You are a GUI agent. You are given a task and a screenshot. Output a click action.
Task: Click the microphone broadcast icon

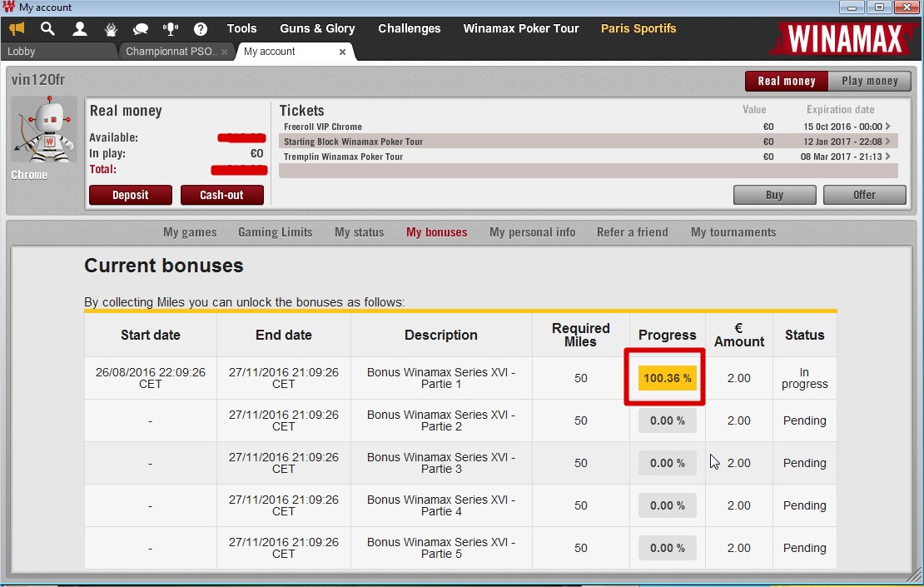pyautogui.click(x=171, y=27)
